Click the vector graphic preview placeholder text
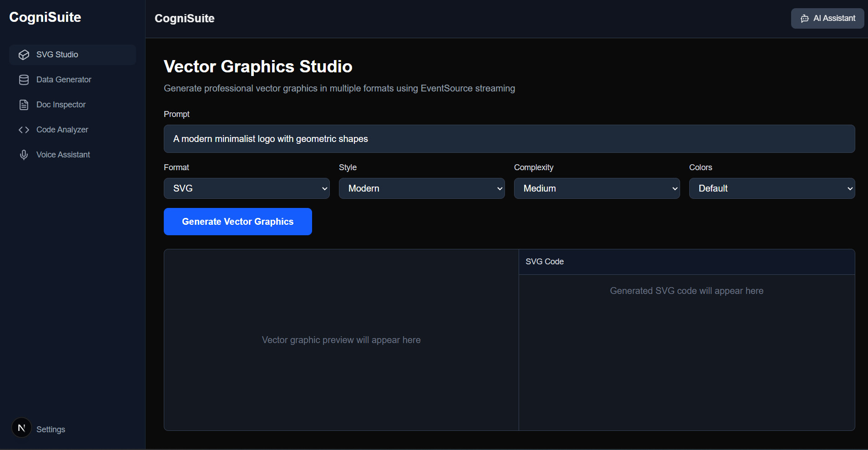The height and width of the screenshot is (450, 868). [x=341, y=340]
